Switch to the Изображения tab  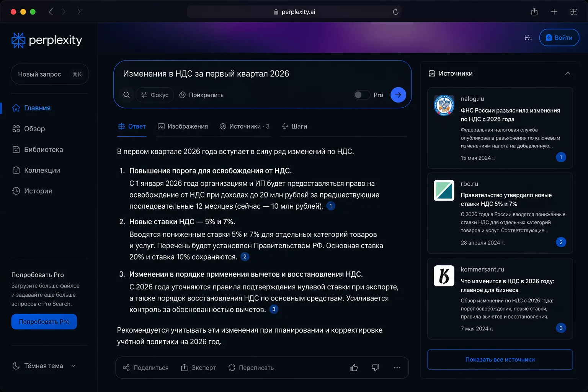tap(183, 126)
